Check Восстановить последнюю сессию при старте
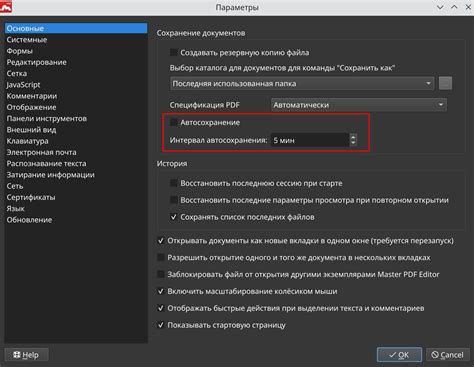Image resolution: width=474 pixels, height=367 pixels. pos(174,183)
